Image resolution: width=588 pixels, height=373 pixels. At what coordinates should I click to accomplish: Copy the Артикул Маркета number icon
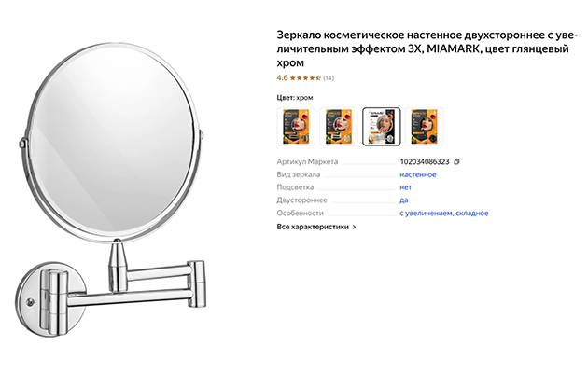click(456, 161)
